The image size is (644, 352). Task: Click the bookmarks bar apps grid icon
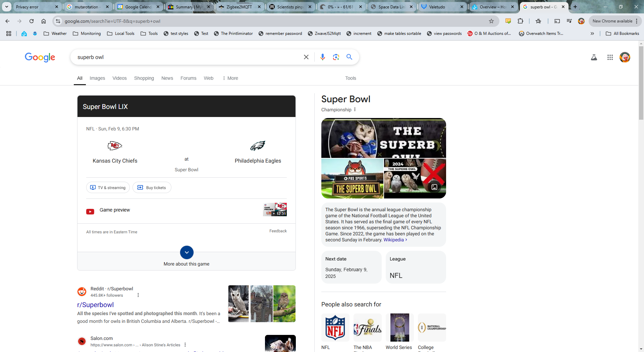click(x=9, y=34)
